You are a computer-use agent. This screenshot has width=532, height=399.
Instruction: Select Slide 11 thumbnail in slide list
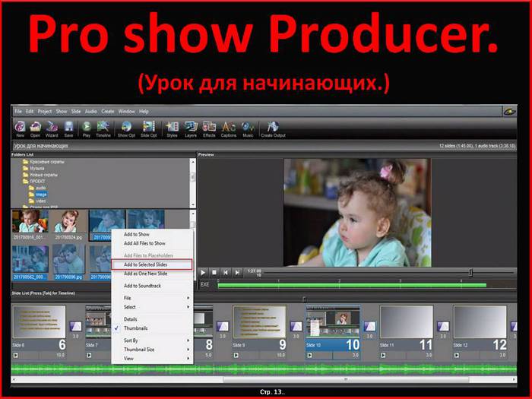coord(407,322)
